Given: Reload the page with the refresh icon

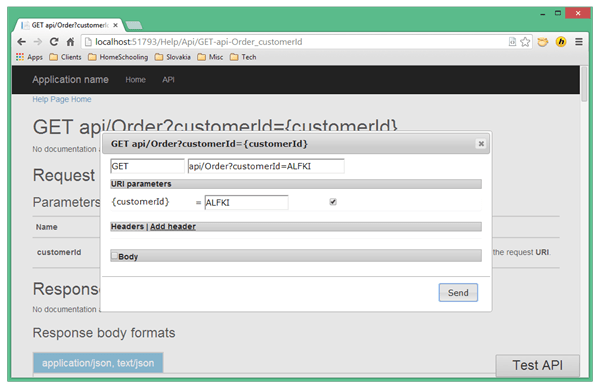Looking at the screenshot, I should pos(54,42).
